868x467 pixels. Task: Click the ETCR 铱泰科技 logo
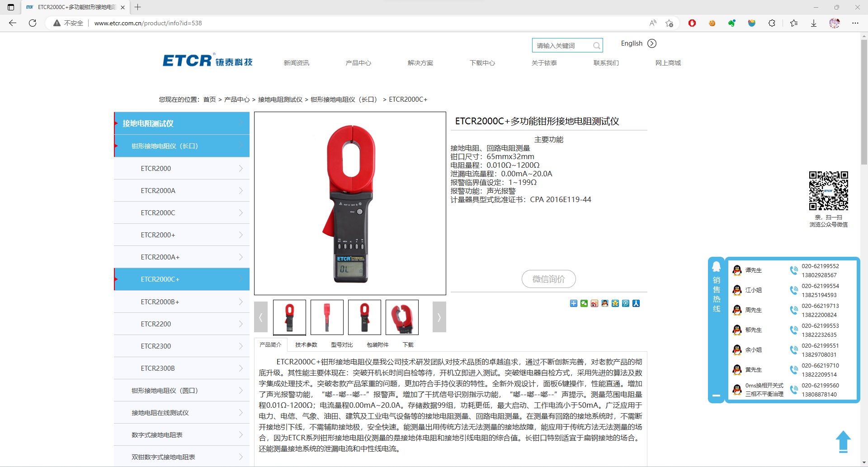pyautogui.click(x=208, y=60)
